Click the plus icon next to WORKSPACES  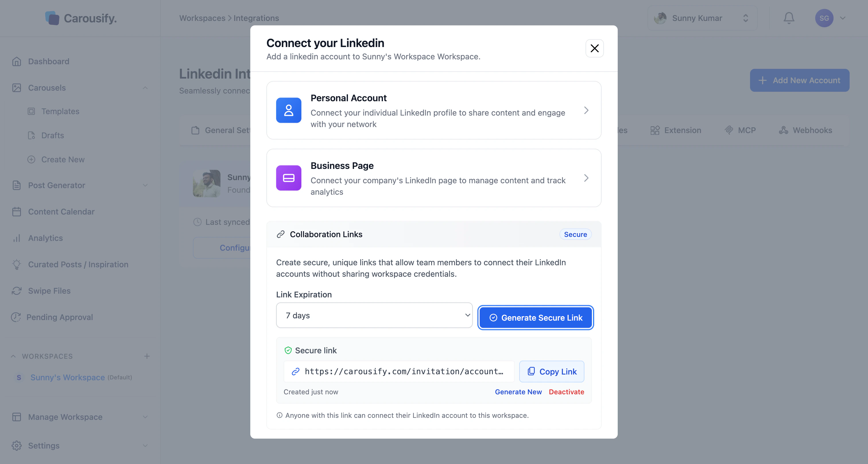point(147,356)
